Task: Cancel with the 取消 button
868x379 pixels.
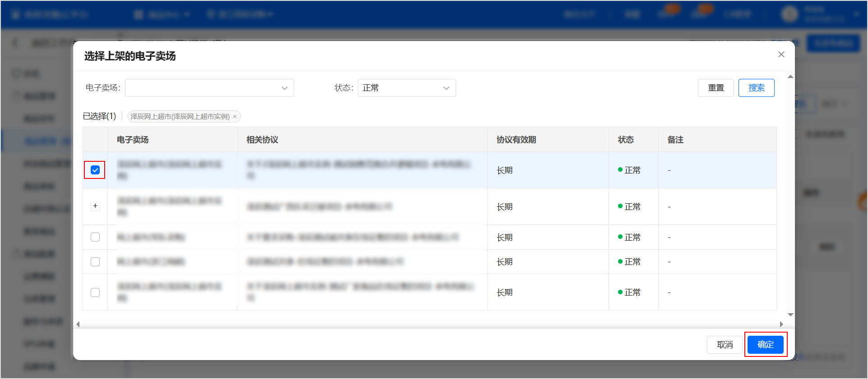Action: point(725,345)
